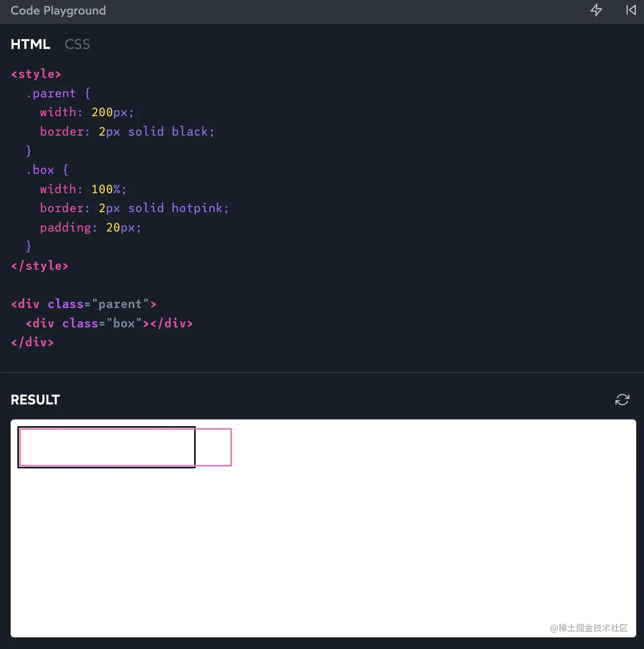This screenshot has height=649, width=644.
Task: Refresh the result preview pane
Action: point(622,400)
